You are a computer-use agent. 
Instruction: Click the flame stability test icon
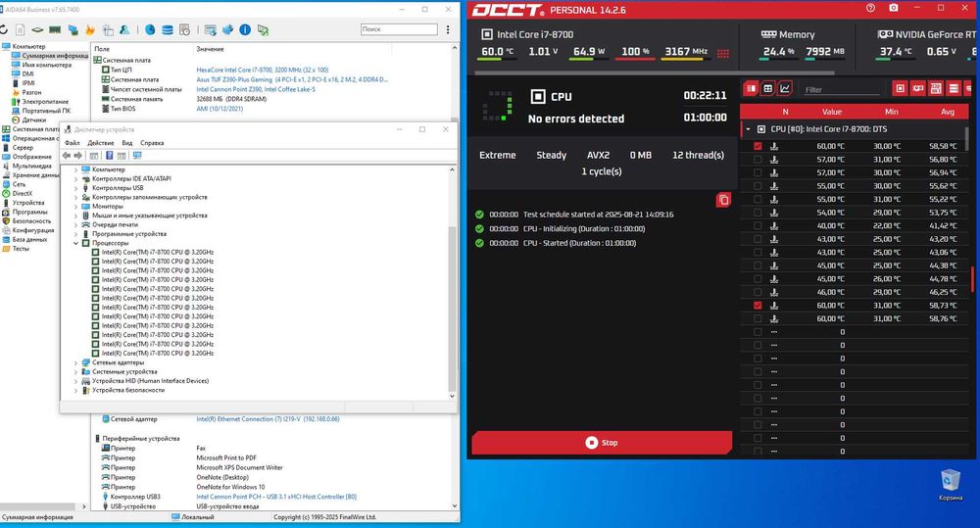[x=90, y=29]
